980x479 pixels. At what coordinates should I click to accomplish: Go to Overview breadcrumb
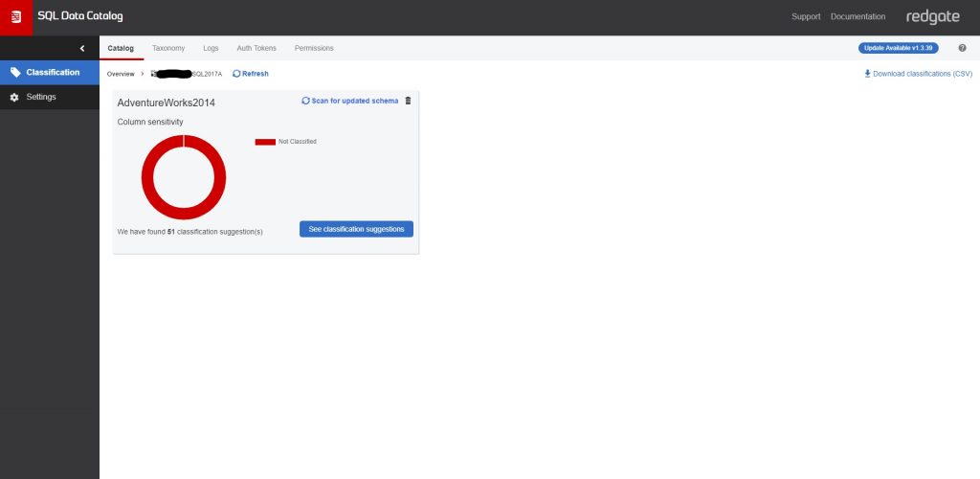pos(121,74)
